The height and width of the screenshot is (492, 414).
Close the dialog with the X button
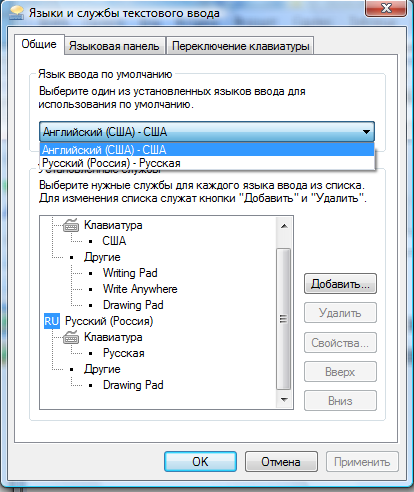[386, 8]
